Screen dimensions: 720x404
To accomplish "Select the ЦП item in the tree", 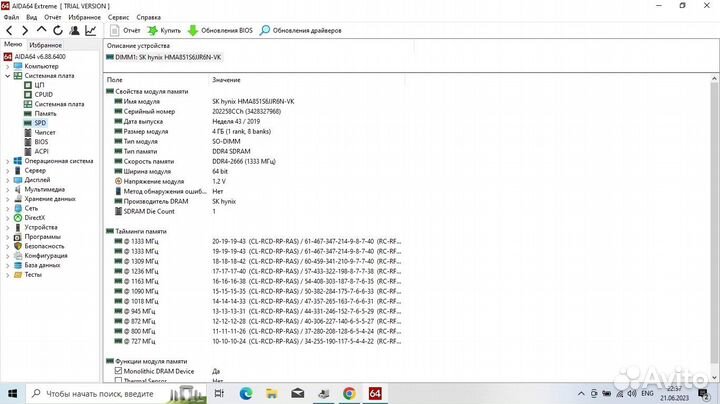I will 34,85.
